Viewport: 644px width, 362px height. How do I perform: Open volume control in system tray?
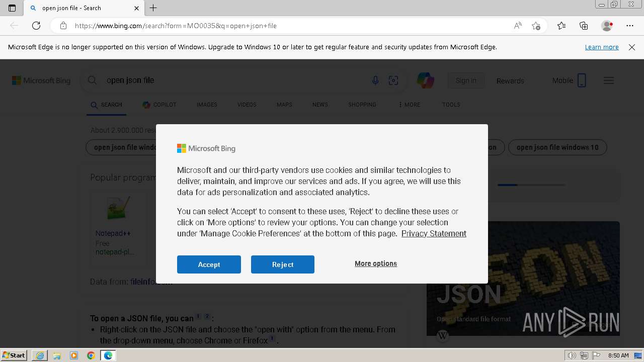pyautogui.click(x=572, y=355)
